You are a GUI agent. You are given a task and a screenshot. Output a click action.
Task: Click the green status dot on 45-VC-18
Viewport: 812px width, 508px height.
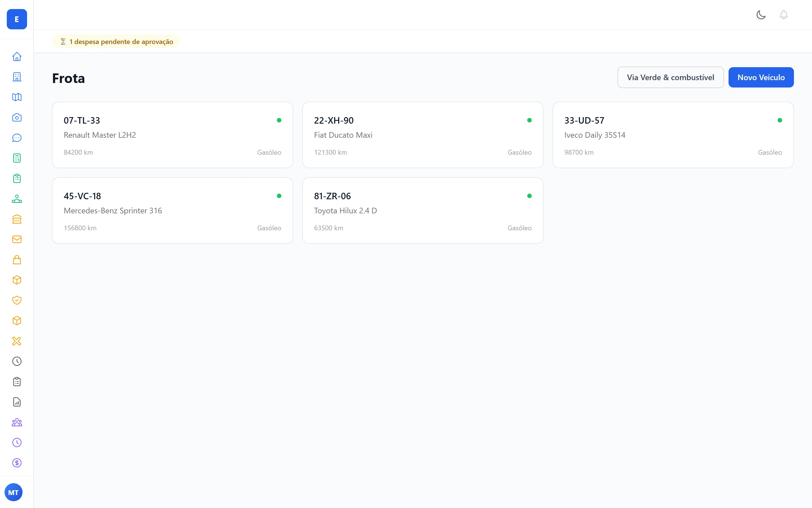coord(279,196)
